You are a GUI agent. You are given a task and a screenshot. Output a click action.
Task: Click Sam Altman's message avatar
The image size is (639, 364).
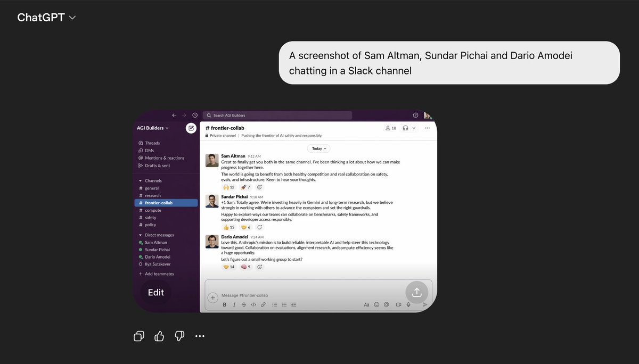[x=212, y=160]
